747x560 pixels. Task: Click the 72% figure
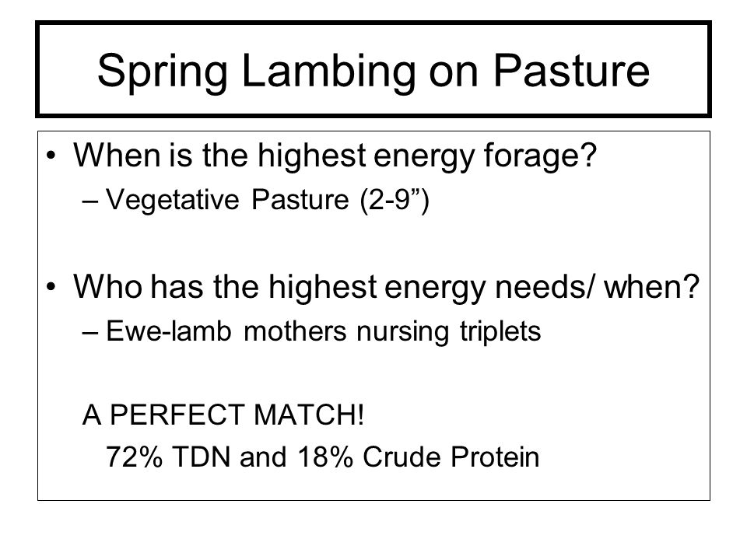click(x=134, y=457)
